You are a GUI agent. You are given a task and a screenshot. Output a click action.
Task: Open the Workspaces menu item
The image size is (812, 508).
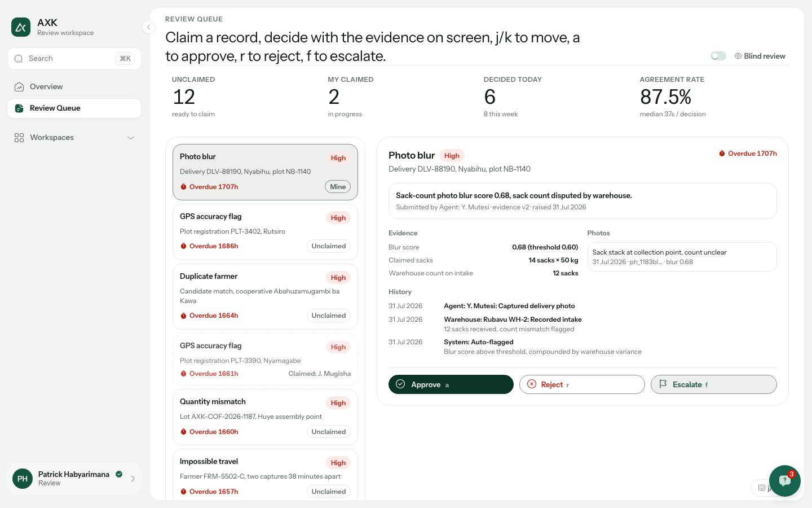[x=74, y=138]
